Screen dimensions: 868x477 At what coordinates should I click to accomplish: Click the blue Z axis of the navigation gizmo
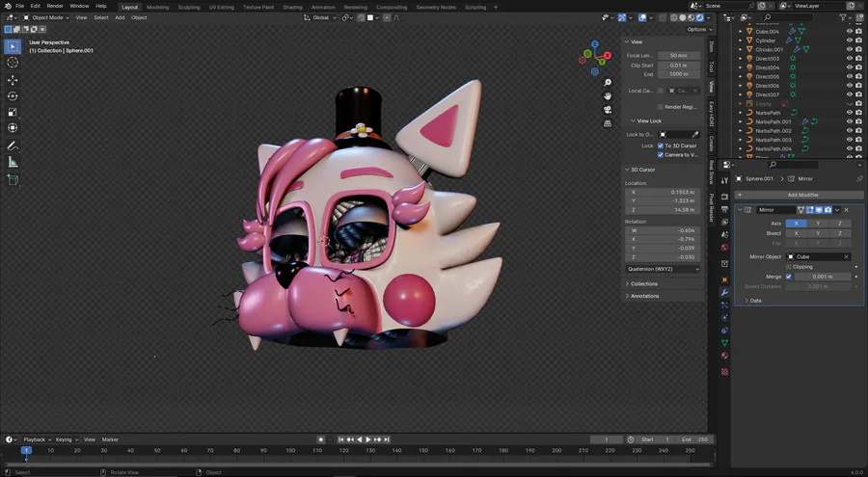click(x=594, y=43)
